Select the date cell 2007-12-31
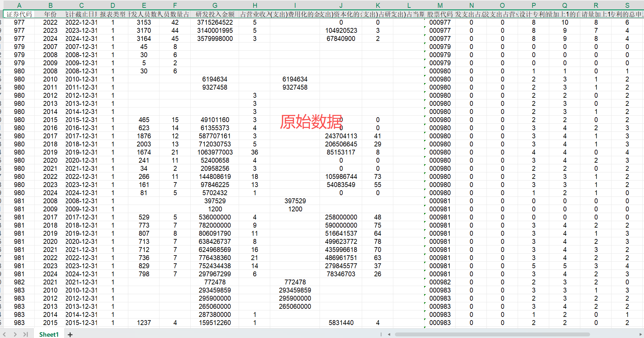 pos(82,47)
